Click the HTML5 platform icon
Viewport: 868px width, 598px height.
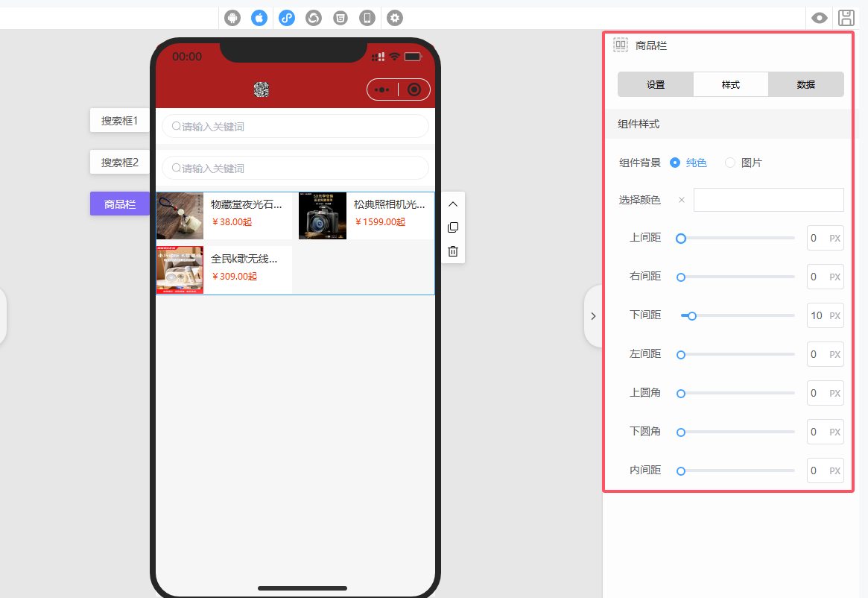click(x=340, y=18)
